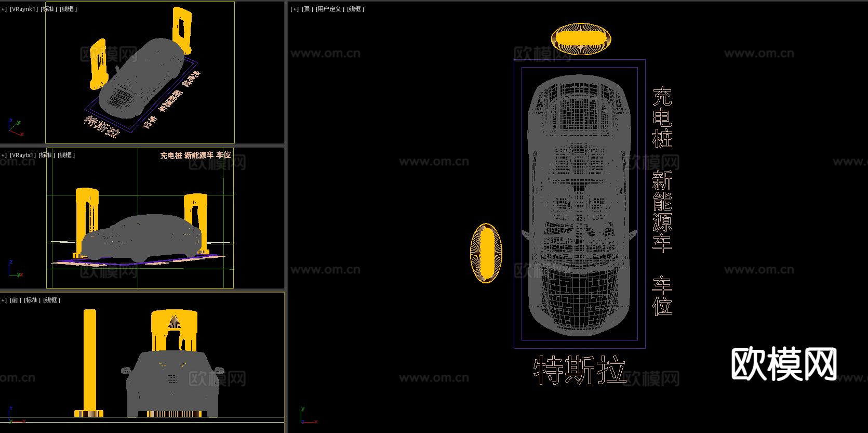Open the [前] front view label menu
868x433 pixels.
click(15, 300)
